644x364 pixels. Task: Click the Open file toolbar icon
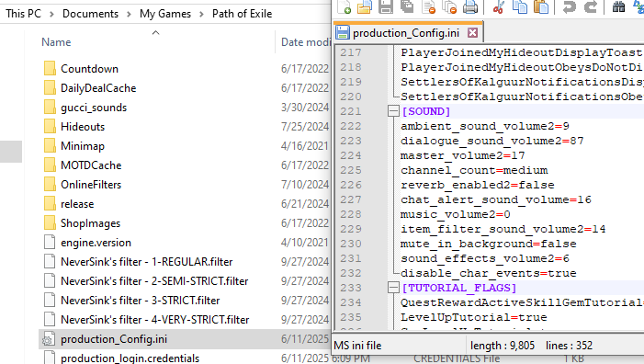click(365, 7)
